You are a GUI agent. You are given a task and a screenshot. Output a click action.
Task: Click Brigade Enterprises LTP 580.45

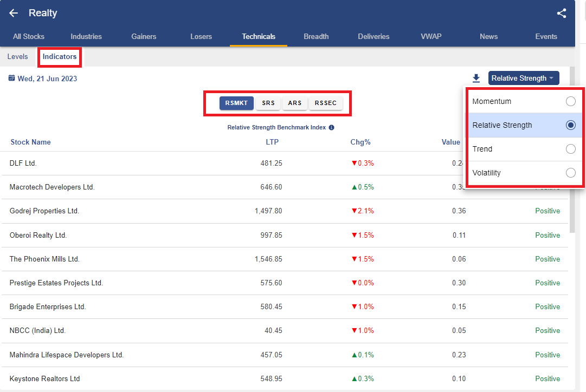pyautogui.click(x=272, y=307)
